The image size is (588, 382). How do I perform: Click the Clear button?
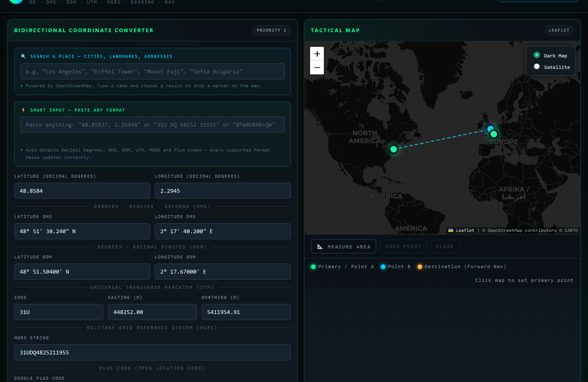[445, 246]
